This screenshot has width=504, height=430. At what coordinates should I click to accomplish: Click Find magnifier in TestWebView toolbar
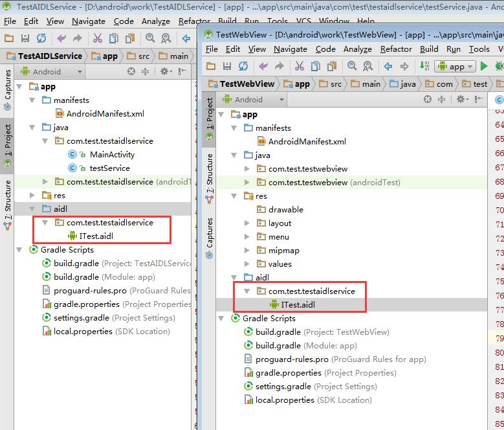[x=352, y=66]
